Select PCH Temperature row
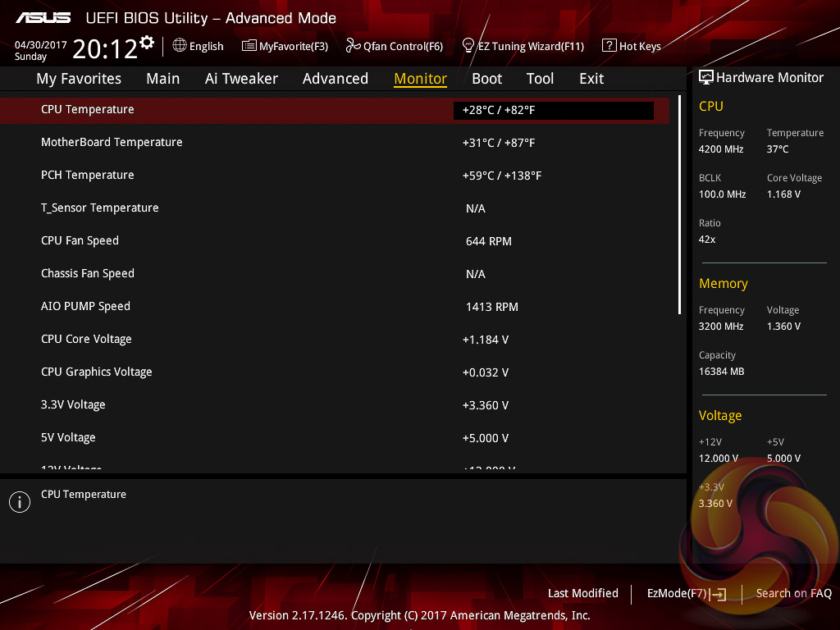Image resolution: width=840 pixels, height=630 pixels. 335,176
